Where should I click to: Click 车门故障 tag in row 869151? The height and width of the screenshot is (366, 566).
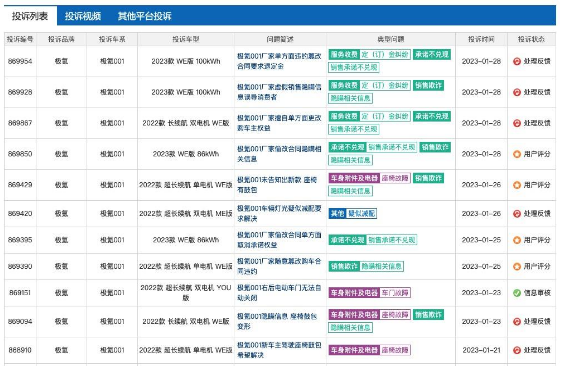click(395, 293)
